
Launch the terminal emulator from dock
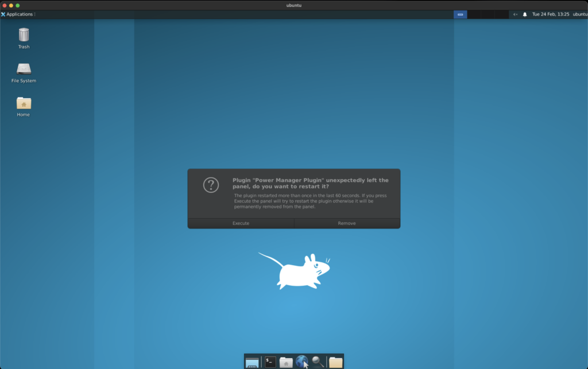click(x=270, y=362)
